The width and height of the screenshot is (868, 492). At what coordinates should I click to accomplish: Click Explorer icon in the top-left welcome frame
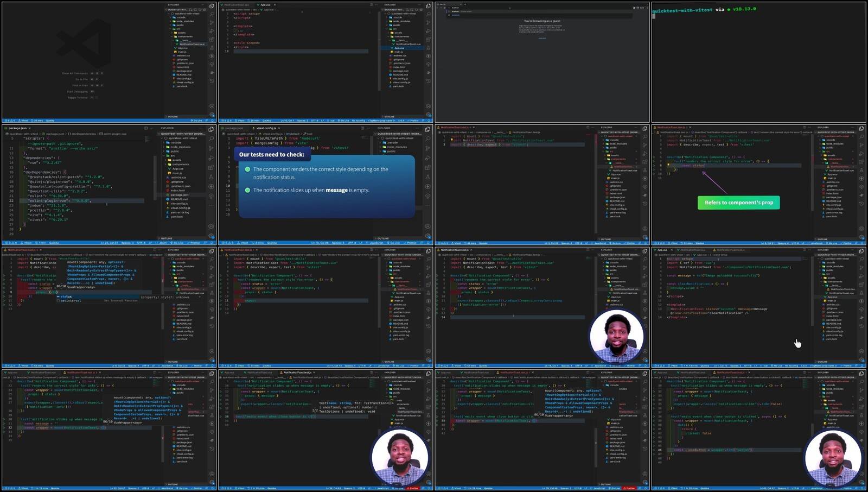point(212,7)
